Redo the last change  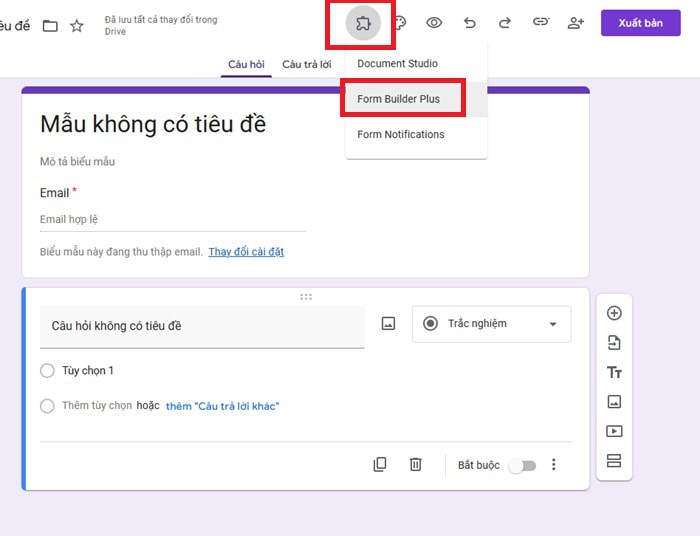click(x=504, y=23)
